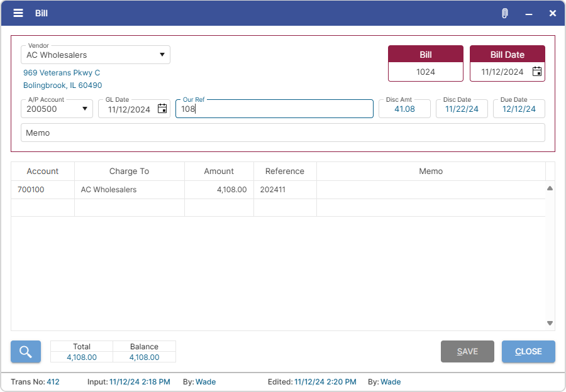
Task: Click the Wade editor name link
Action: pos(391,382)
